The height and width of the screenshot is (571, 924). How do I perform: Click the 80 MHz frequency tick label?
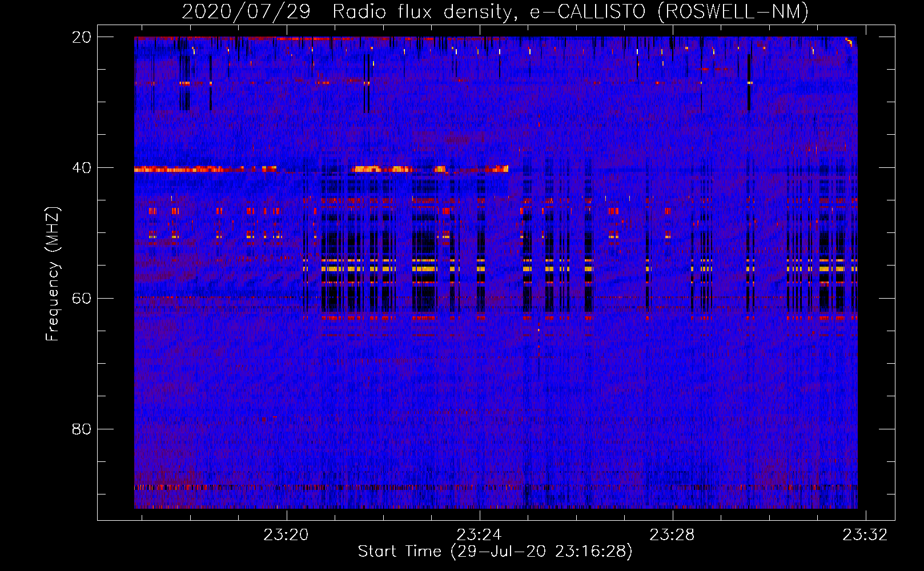tap(81, 429)
